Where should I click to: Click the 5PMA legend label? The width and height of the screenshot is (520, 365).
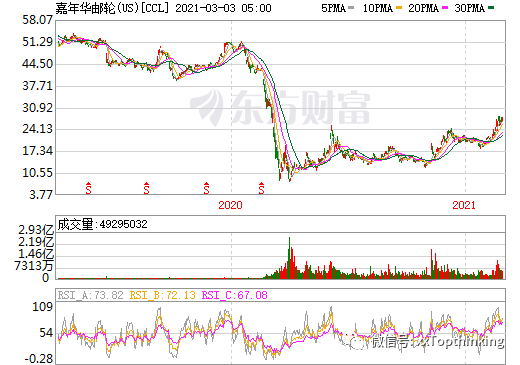click(x=333, y=8)
